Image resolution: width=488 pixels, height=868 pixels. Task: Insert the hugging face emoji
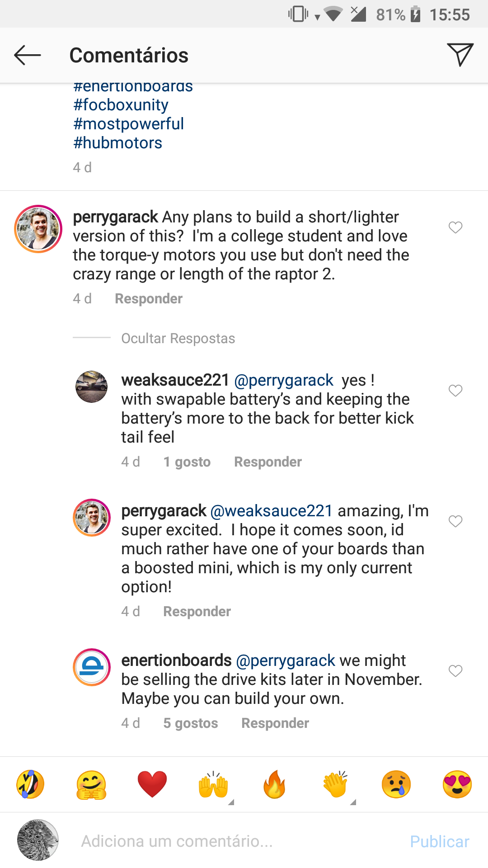tap(91, 784)
